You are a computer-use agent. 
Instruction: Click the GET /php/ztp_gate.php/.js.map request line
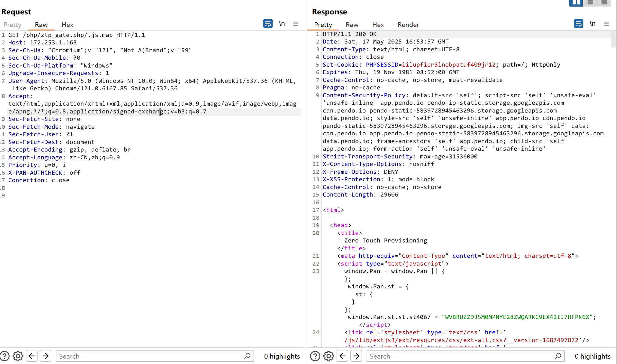click(77, 35)
